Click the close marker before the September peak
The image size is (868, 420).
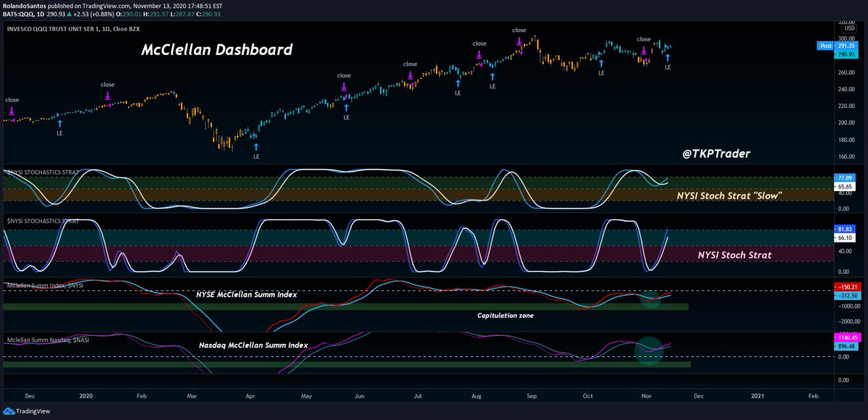pos(519,41)
